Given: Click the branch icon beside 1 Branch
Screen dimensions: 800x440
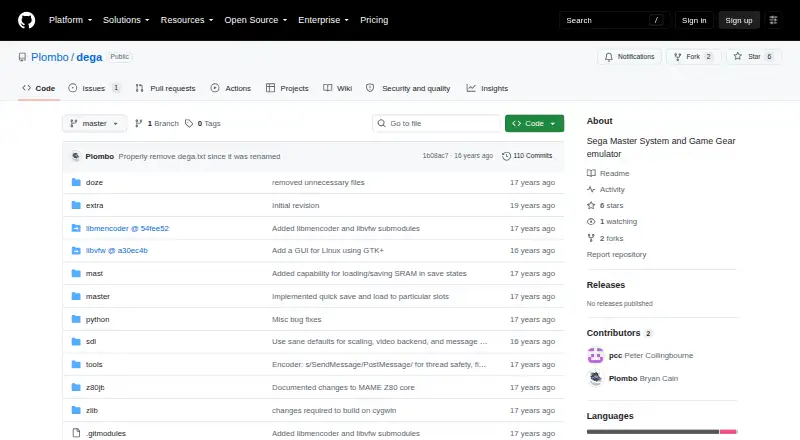Looking at the screenshot, I should [138, 124].
